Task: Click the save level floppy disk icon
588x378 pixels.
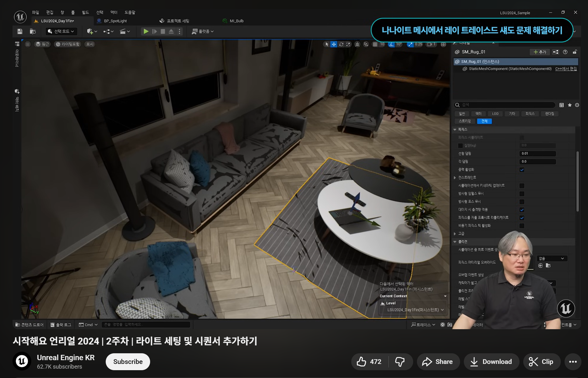Action: click(20, 31)
